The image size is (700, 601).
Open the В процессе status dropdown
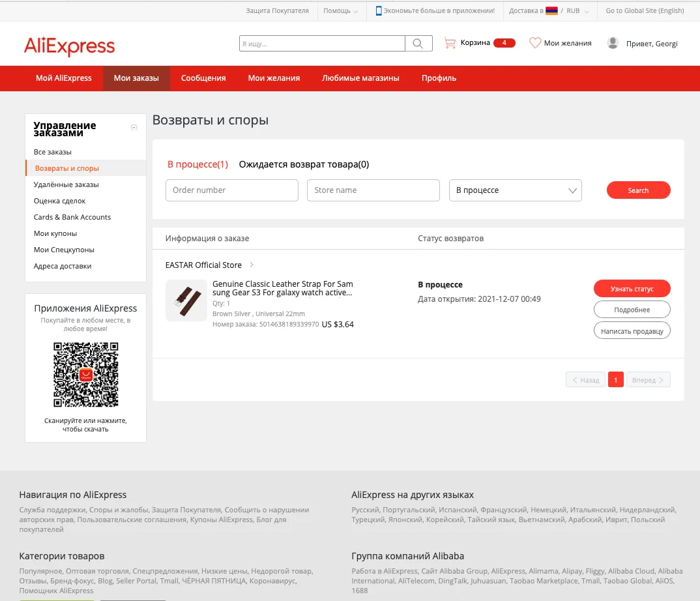tap(515, 190)
